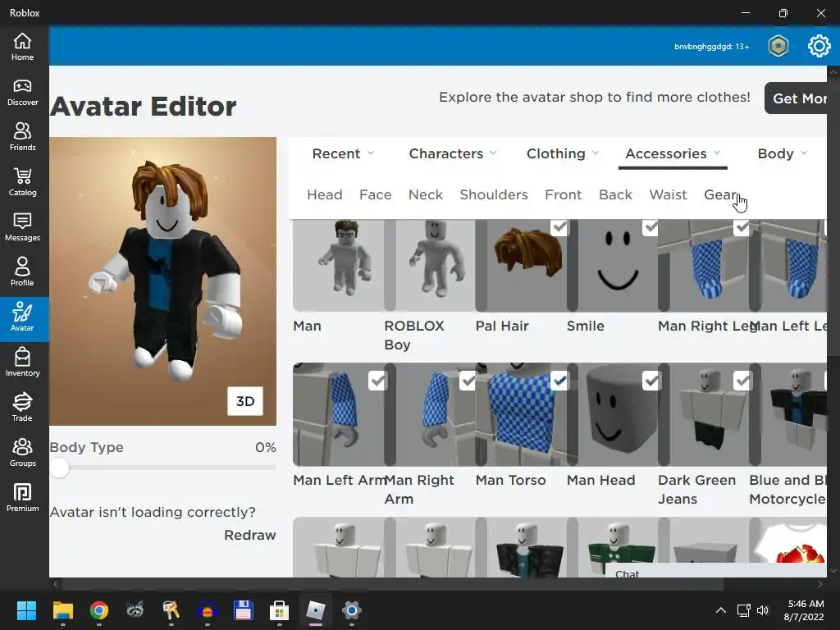Click the ROBLOX Boy item name
Viewport: 840px width, 630px height.
tap(414, 336)
